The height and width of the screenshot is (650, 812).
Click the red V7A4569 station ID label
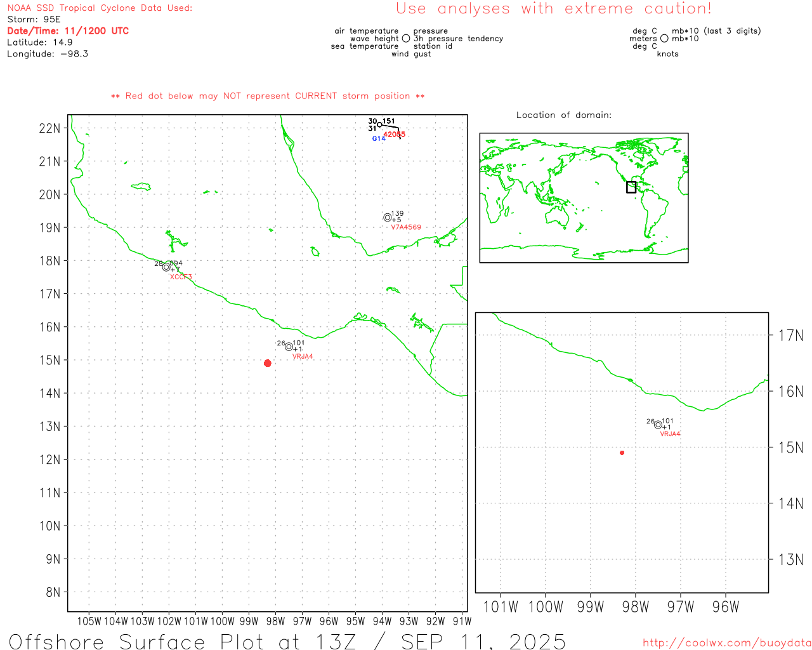406,227
